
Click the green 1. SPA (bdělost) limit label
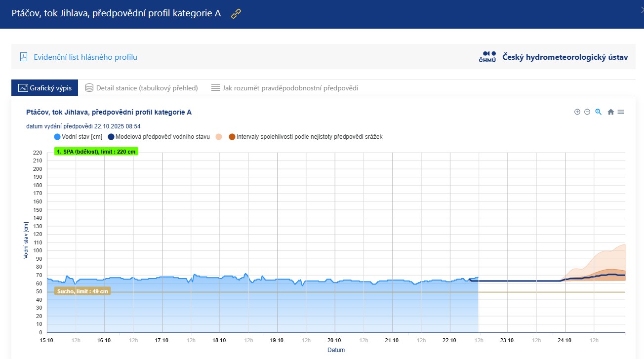point(96,152)
